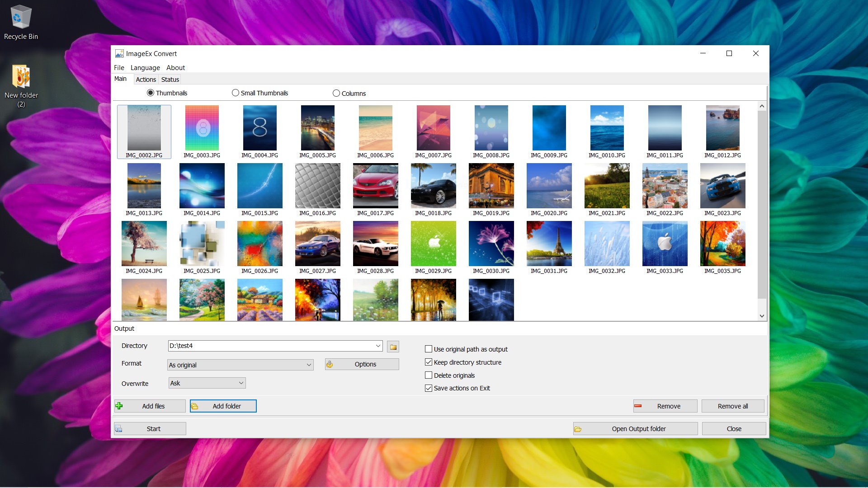Open the Overwrite Ask dropdown
This screenshot has height=488, width=868.
click(241, 383)
